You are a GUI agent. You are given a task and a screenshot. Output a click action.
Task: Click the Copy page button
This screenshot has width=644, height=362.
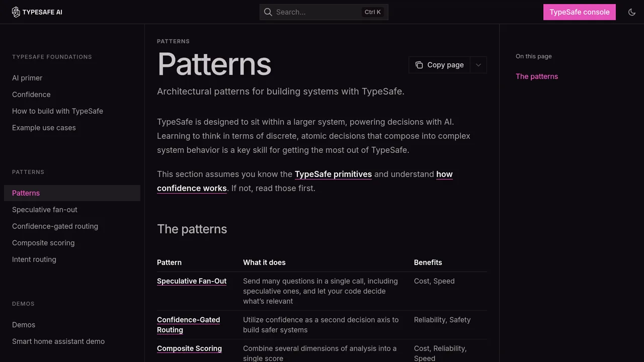(x=439, y=65)
